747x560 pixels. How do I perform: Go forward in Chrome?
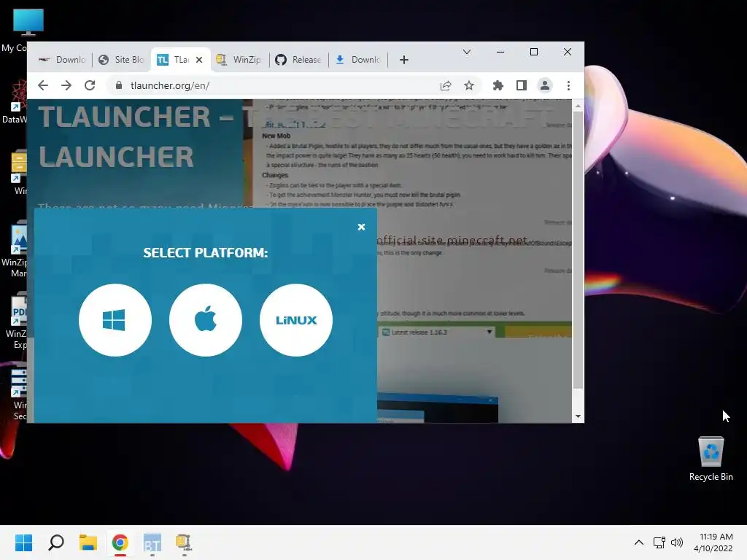pos(66,85)
